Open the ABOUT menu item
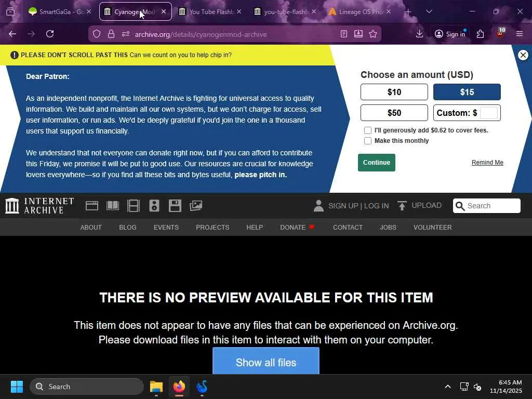 [91, 228]
